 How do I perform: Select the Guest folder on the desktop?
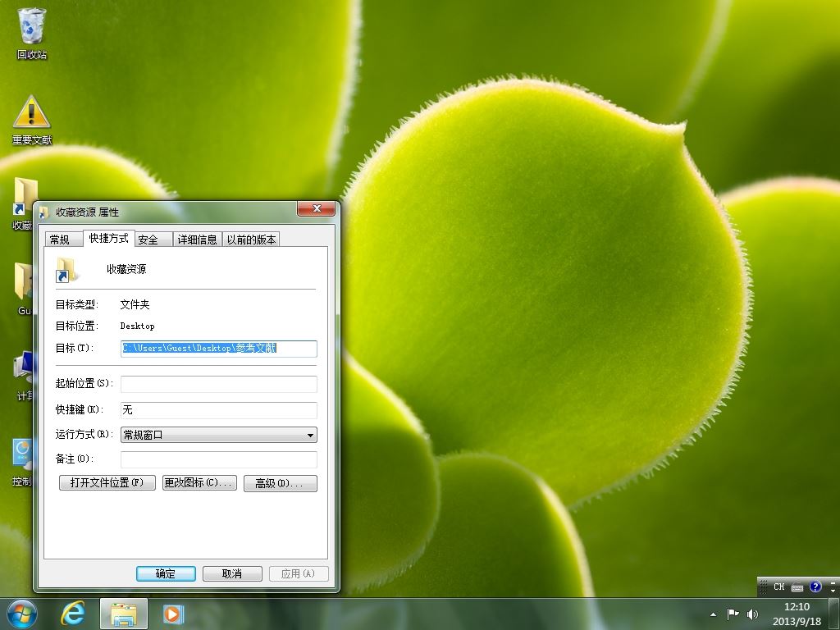[22, 288]
